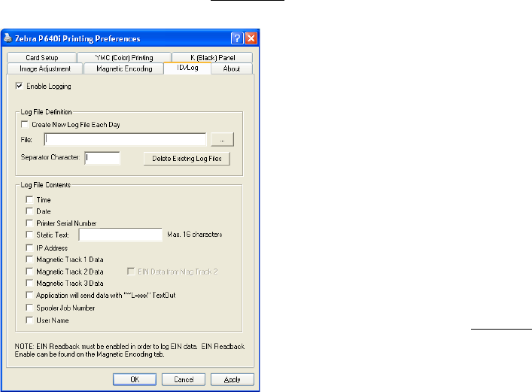Check Magnetic Track 1 Data

coord(29,260)
